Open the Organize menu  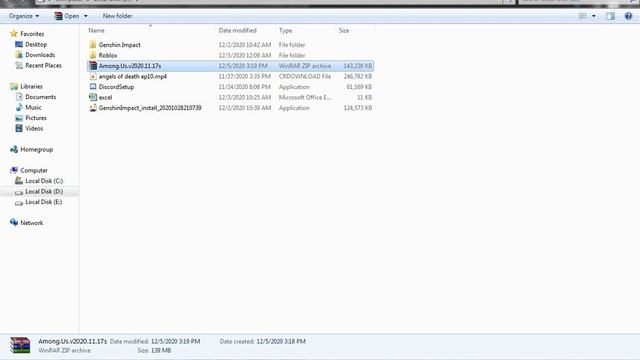(24, 16)
